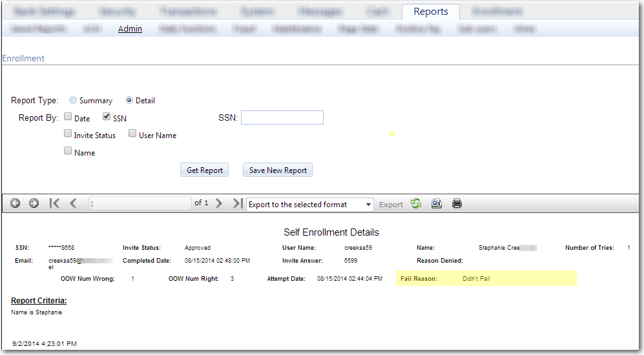
Task: Select the Admin submenu item
Action: pos(130,29)
